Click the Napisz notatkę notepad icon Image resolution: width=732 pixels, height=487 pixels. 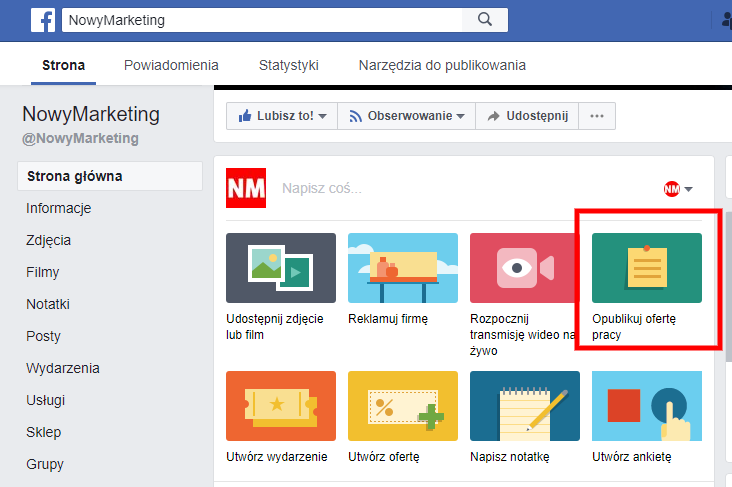coord(524,406)
